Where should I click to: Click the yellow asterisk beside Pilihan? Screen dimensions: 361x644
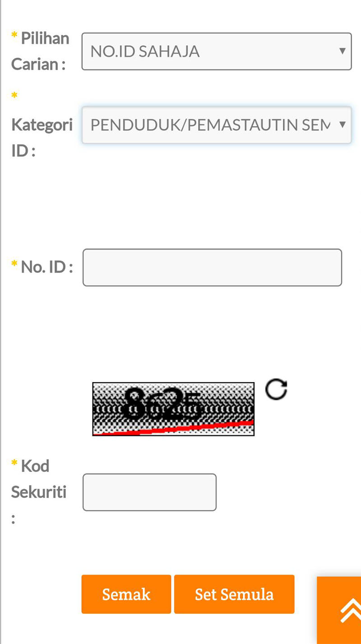(14, 34)
